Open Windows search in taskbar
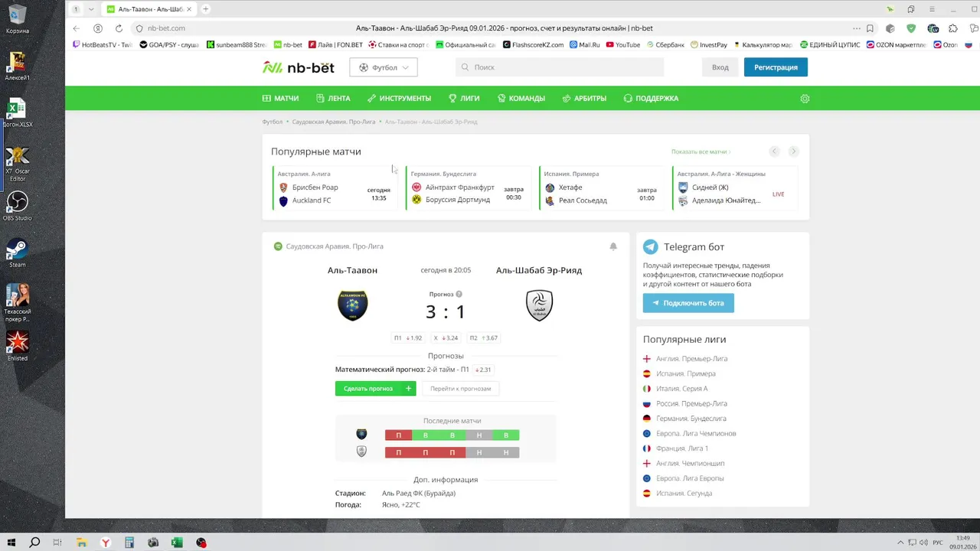Screen dimensions: 980x551 click(x=34, y=543)
